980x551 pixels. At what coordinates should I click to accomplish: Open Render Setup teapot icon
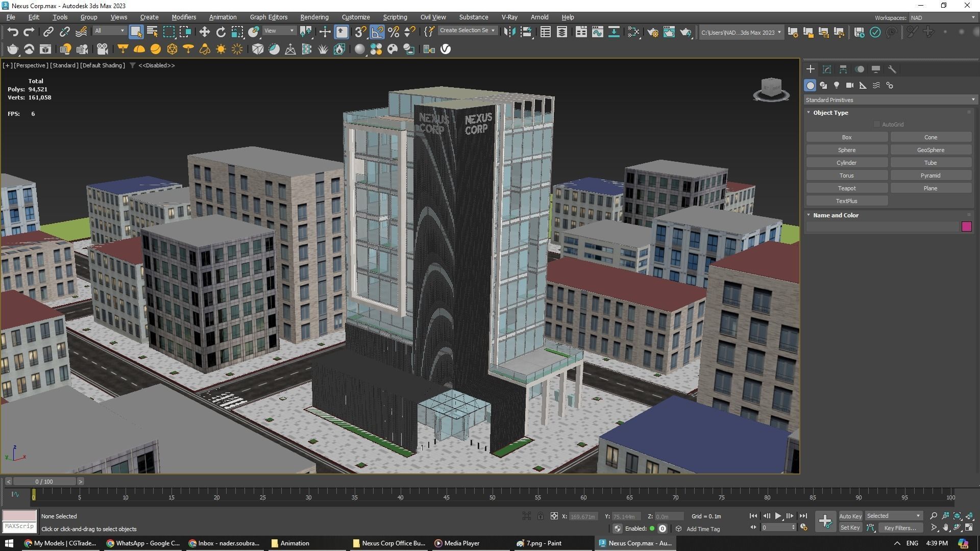652,32
